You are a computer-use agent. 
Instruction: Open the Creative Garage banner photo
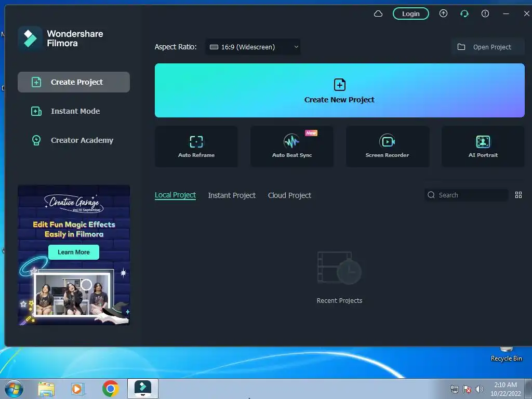(x=72, y=294)
